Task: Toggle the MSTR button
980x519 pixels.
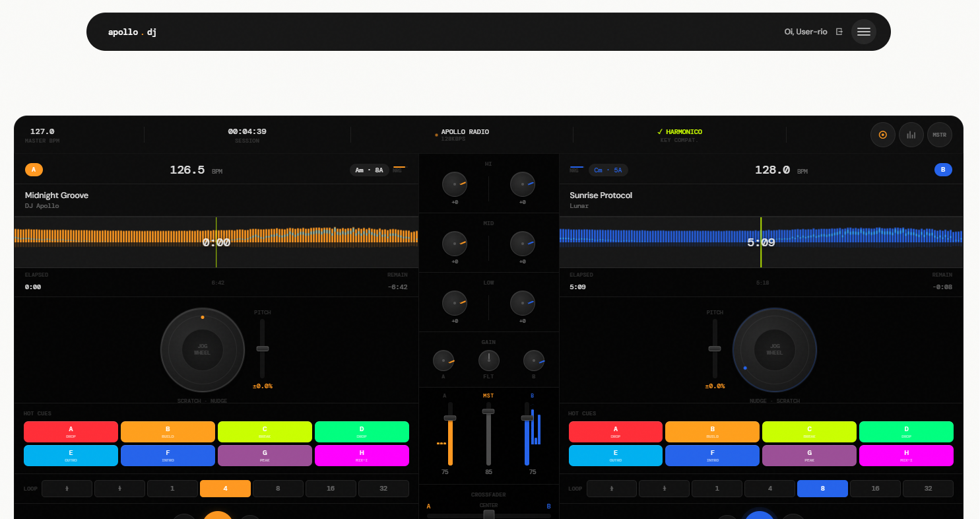Action: coord(940,135)
